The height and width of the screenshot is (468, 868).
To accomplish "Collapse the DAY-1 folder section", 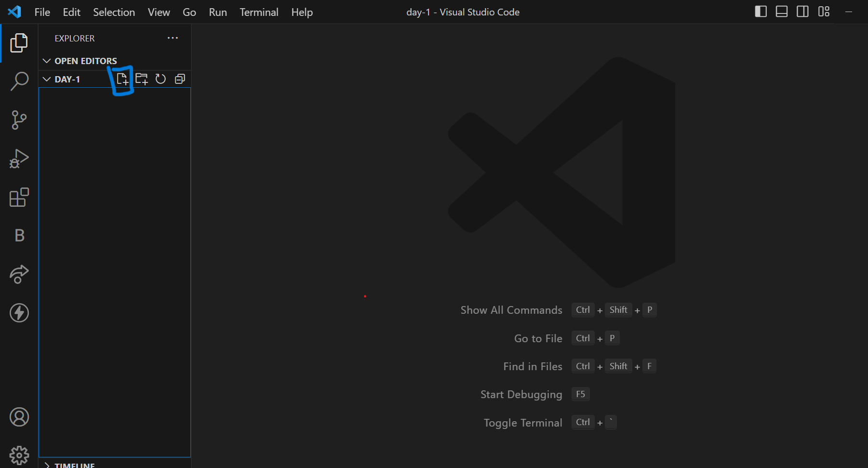I will pyautogui.click(x=47, y=79).
